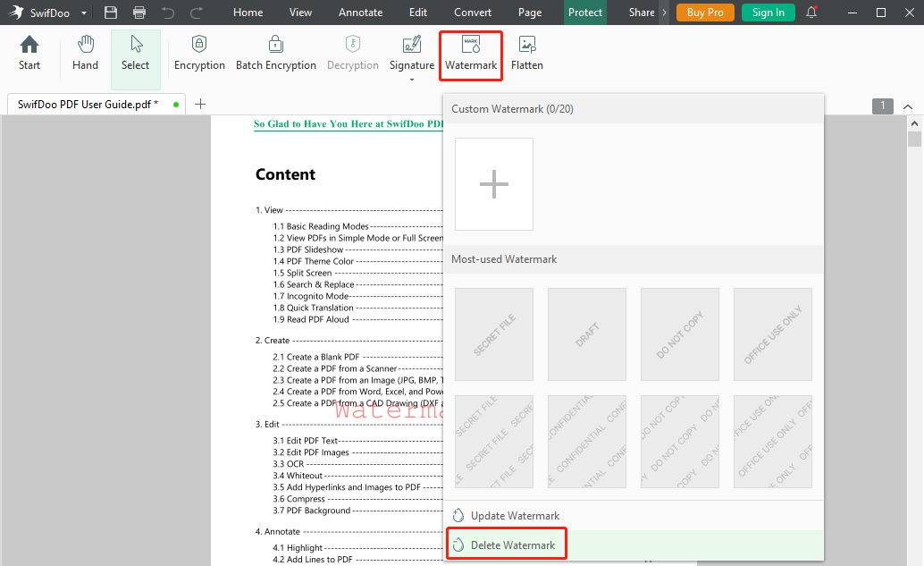Print the document using the printer icon
Image resolution: width=924 pixels, height=566 pixels.
(x=139, y=13)
